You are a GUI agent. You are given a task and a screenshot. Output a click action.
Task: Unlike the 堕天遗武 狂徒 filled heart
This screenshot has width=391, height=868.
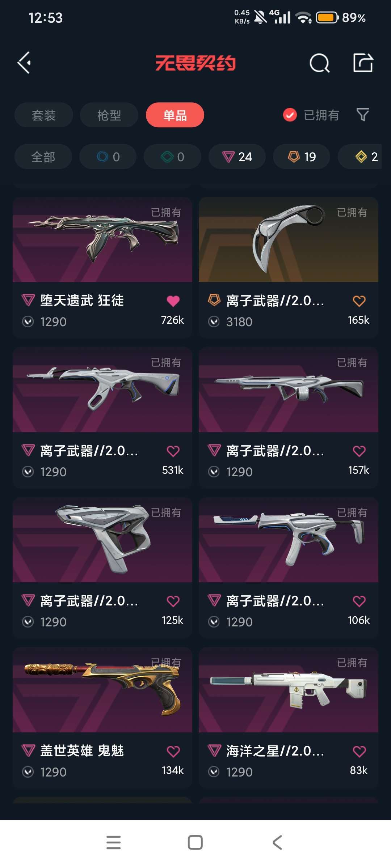173,301
